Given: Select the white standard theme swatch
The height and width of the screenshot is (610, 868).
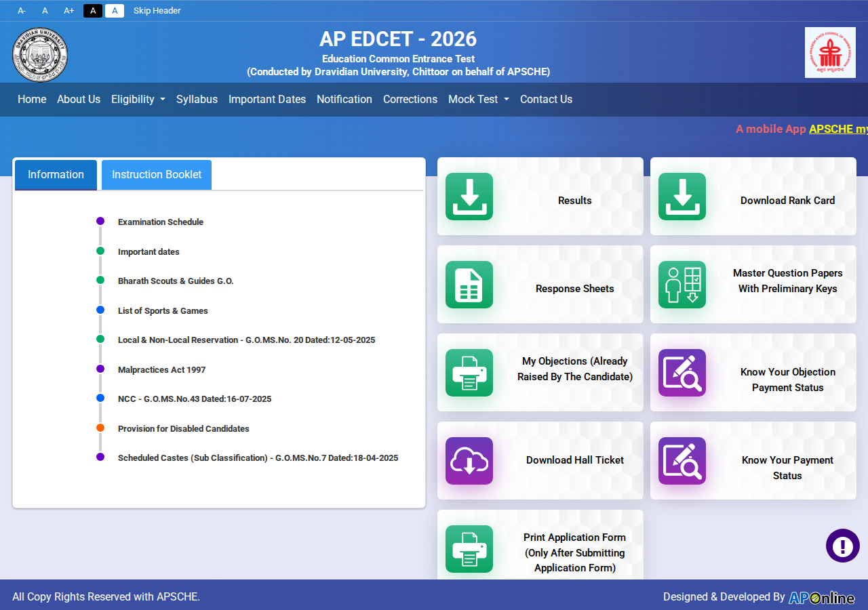Looking at the screenshot, I should pyautogui.click(x=115, y=11).
